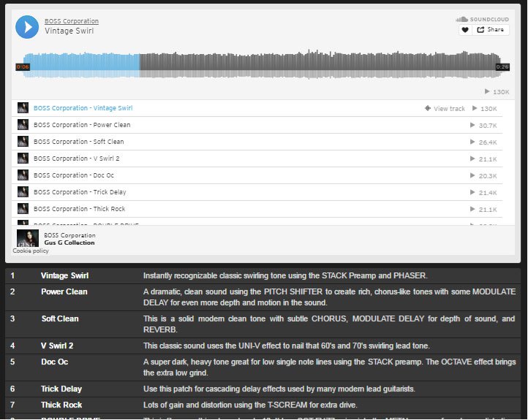Screen dimensions: 528x420
Task: Click the 0:06 elapsed time label
Action: coord(23,66)
